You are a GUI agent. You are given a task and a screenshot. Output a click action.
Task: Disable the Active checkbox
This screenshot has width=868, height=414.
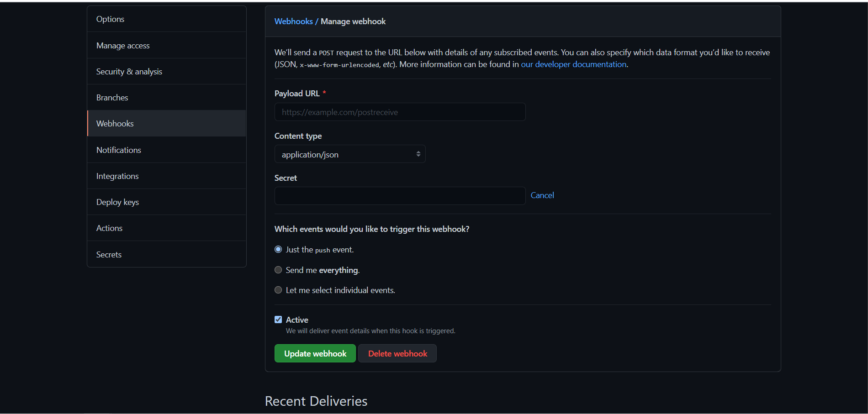click(278, 319)
